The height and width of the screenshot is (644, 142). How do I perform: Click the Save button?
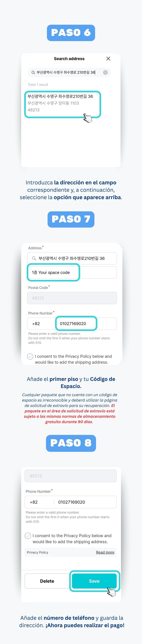point(94,581)
